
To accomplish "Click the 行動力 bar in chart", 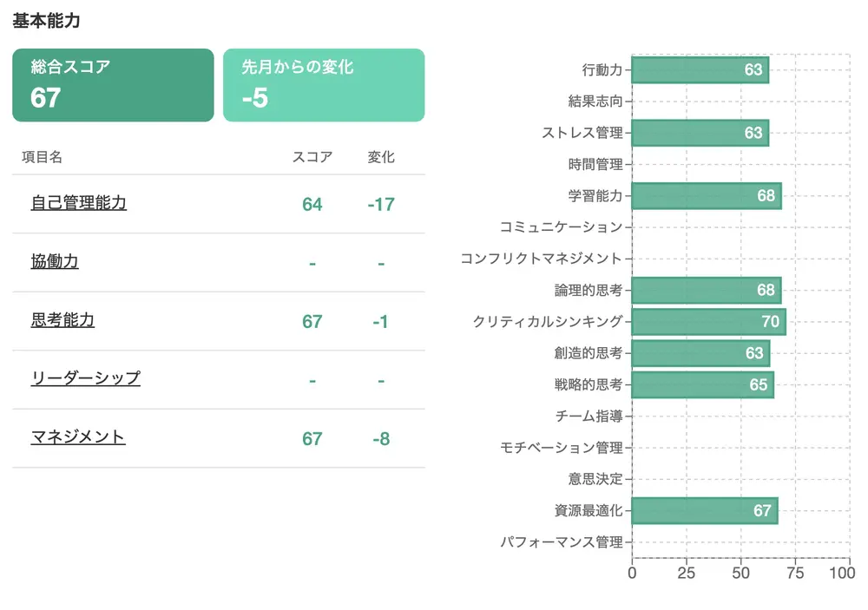I will (700, 70).
